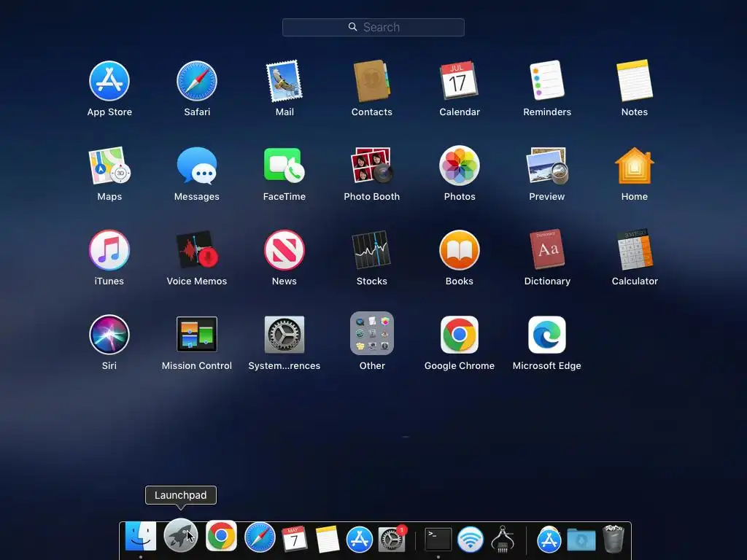This screenshot has height=560, width=747.
Task: Open System Preferences with badge in Dock
Action: tap(392, 539)
